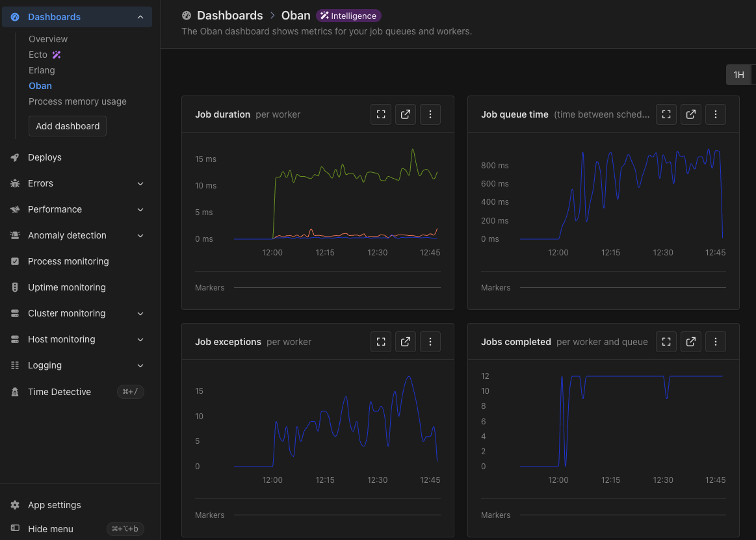Open Uptime monitoring page
This screenshot has width=756, height=540.
click(66, 287)
